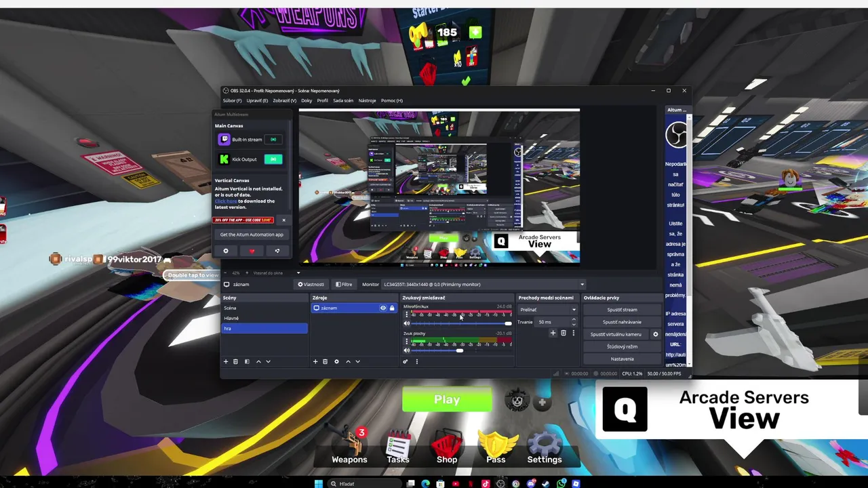Image resolution: width=868 pixels, height=488 pixels.
Task: Open the preview scaling dropdown arrow
Action: 298,273
